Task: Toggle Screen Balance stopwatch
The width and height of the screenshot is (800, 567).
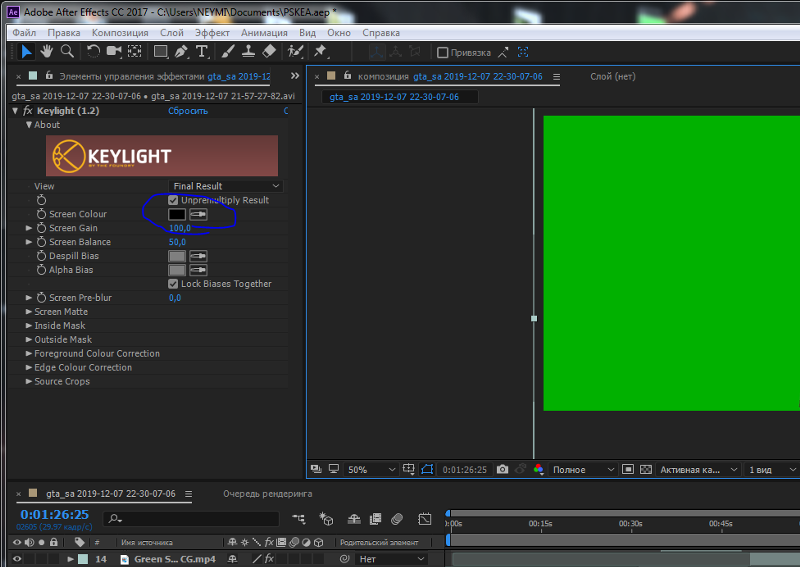Action: [x=41, y=241]
